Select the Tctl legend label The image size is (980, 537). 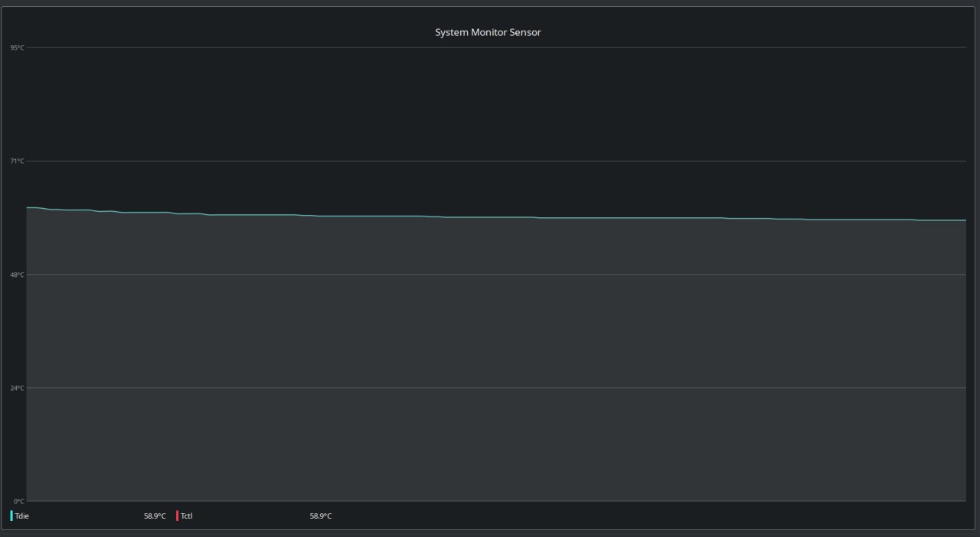point(187,516)
